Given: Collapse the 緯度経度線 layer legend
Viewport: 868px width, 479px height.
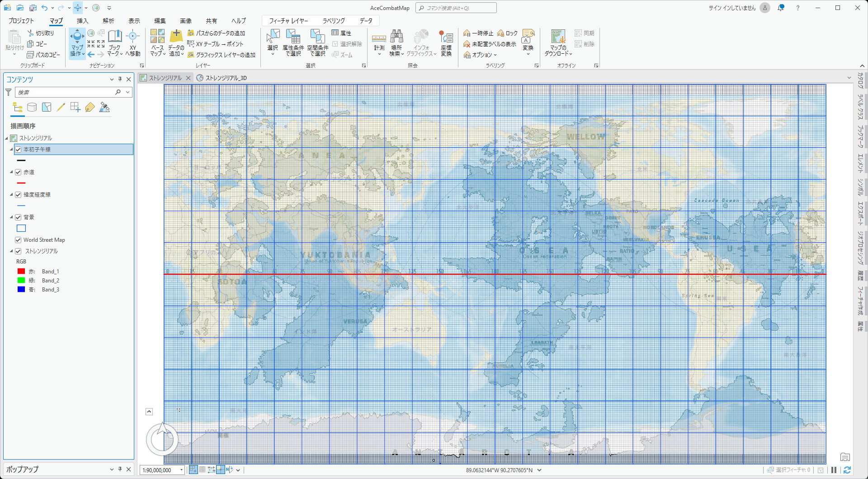Looking at the screenshot, I should click(x=11, y=195).
